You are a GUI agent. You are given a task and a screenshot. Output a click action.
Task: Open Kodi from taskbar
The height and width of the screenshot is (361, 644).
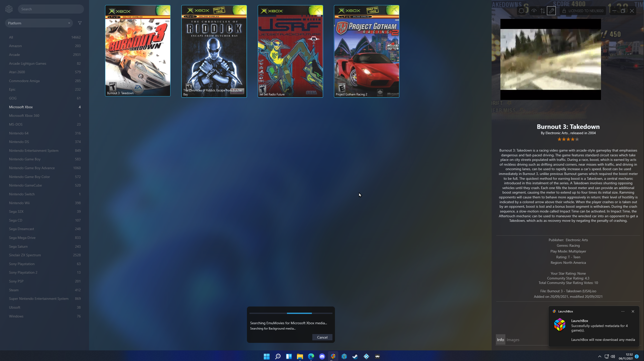(366, 356)
